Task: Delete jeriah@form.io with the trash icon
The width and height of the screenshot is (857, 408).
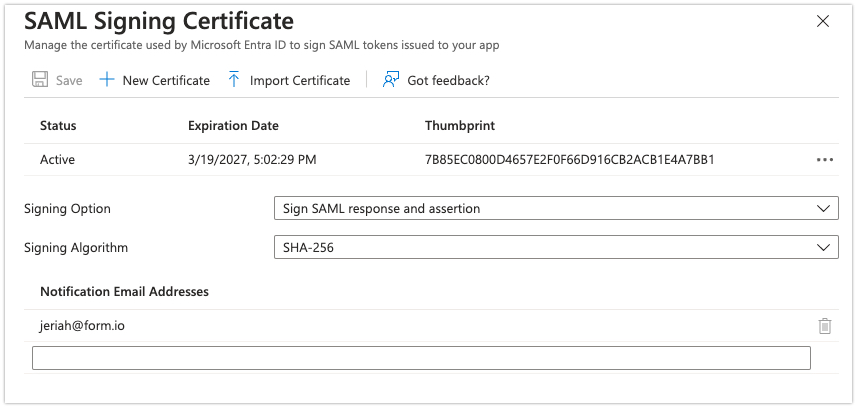Action: pyautogui.click(x=824, y=326)
